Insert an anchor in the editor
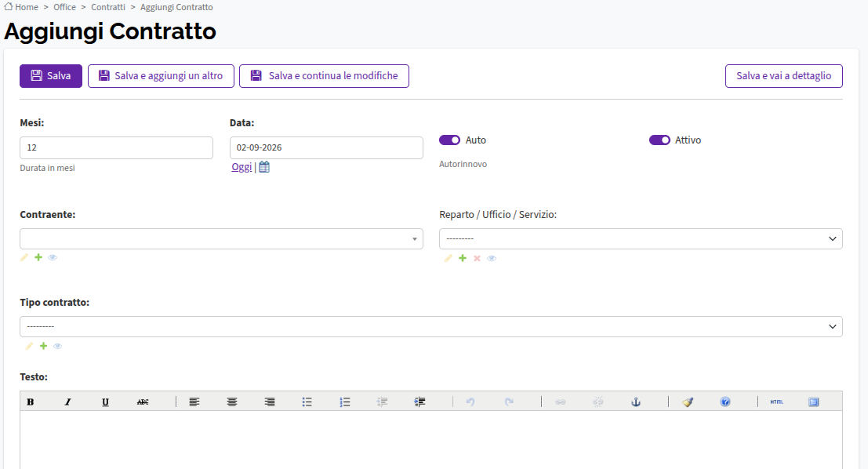Screen dimensions: 868x469 pos(636,402)
